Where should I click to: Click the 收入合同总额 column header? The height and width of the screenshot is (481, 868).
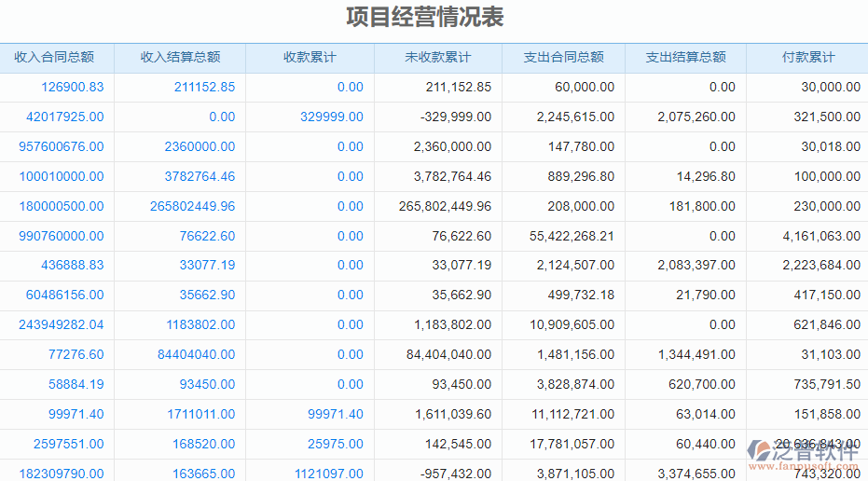[54, 57]
